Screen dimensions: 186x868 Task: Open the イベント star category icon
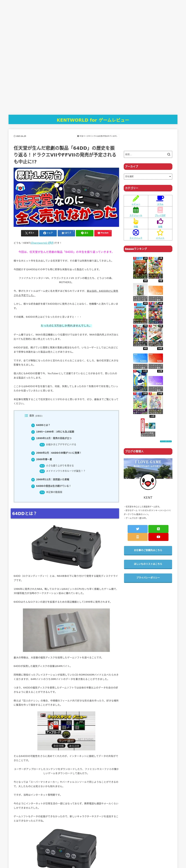pos(160,232)
